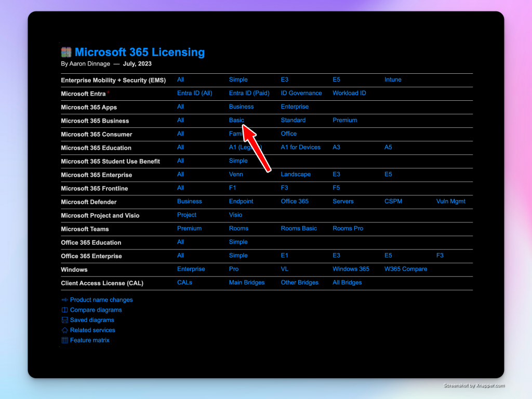Open the Compare diagrams text link
Viewport: 532px width, 399px height.
click(x=96, y=310)
